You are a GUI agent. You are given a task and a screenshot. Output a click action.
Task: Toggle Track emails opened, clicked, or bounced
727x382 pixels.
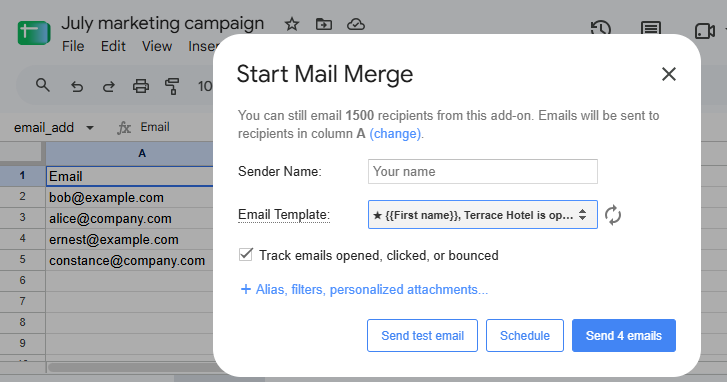coord(245,255)
